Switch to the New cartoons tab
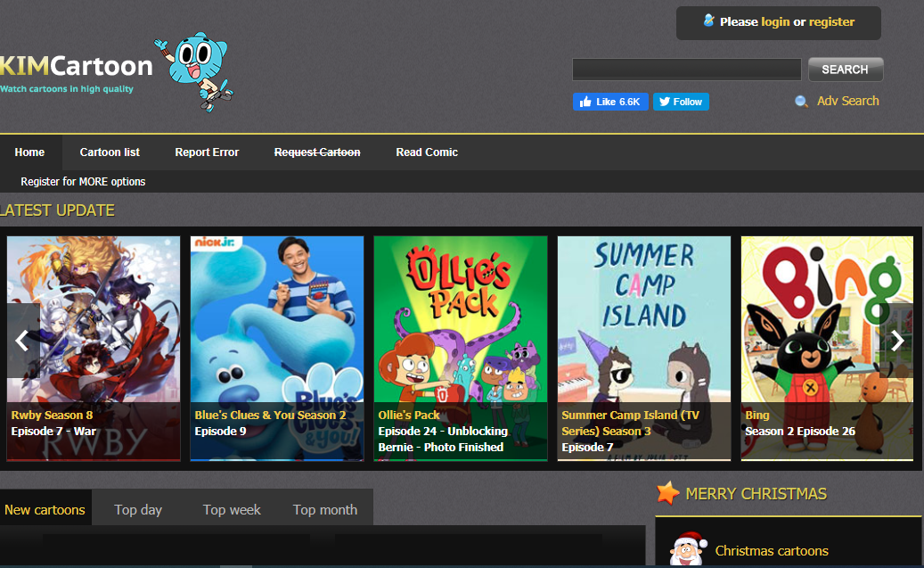Image resolution: width=924 pixels, height=568 pixels. coord(45,510)
